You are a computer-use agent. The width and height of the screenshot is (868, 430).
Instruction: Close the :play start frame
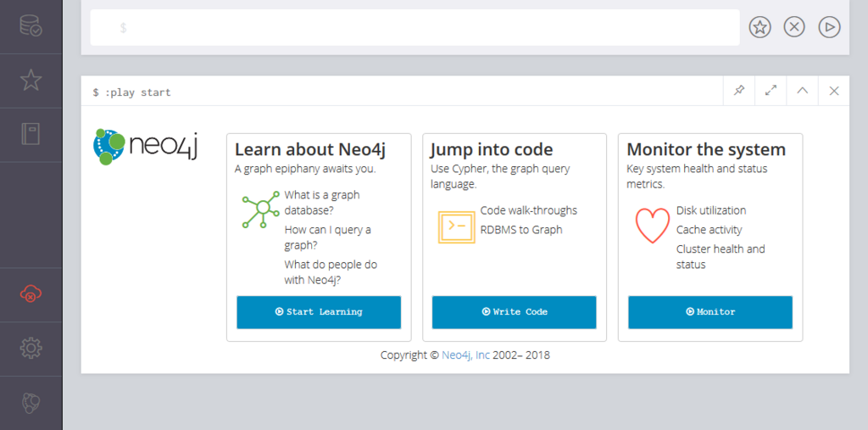click(x=834, y=91)
